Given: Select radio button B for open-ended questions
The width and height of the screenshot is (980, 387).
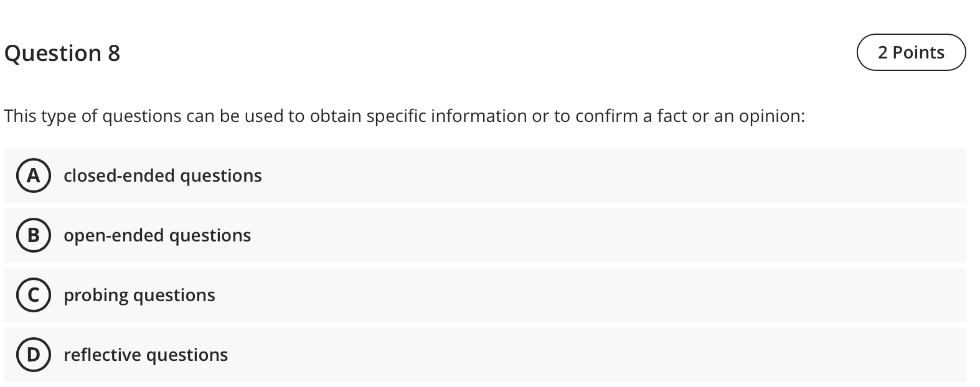Looking at the screenshot, I should [x=34, y=235].
